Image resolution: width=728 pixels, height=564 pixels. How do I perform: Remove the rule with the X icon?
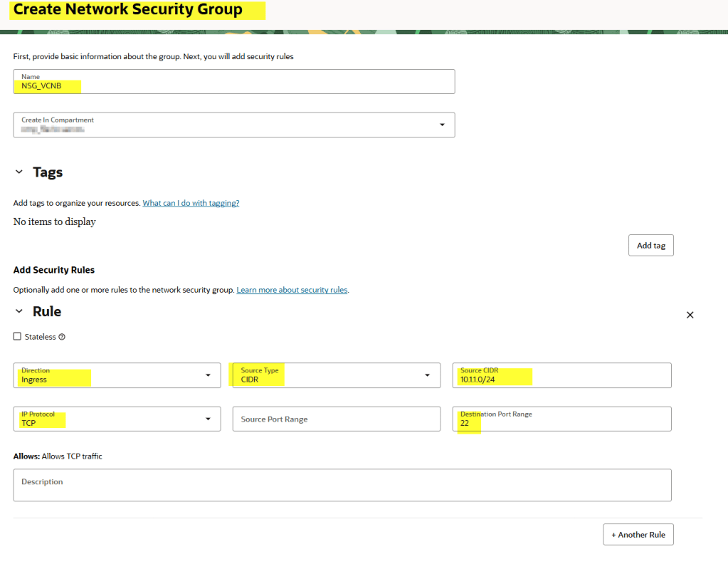pyautogui.click(x=689, y=315)
